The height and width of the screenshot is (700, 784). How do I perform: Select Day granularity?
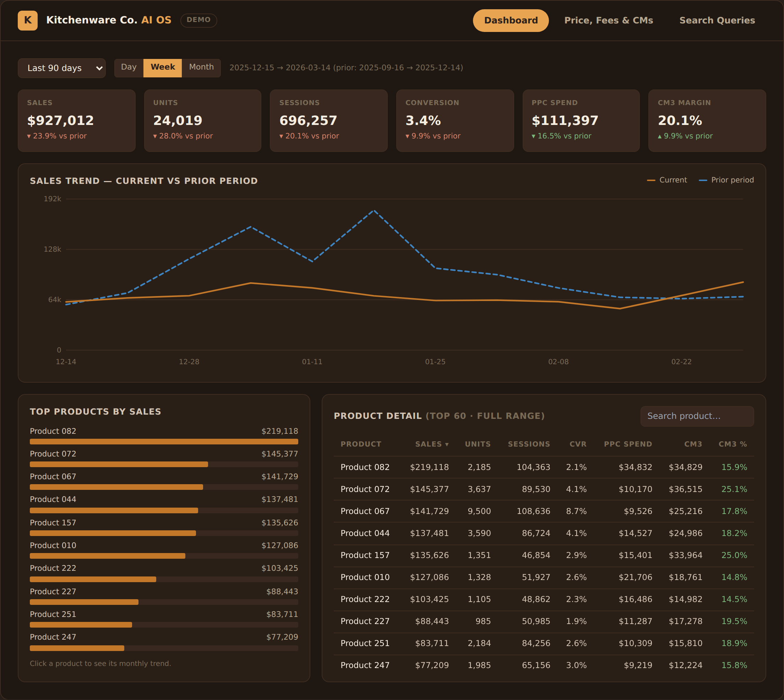tap(129, 68)
